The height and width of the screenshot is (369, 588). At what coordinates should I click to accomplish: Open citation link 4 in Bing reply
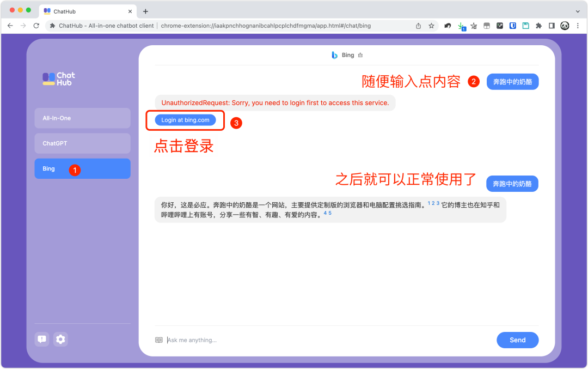pos(325,213)
